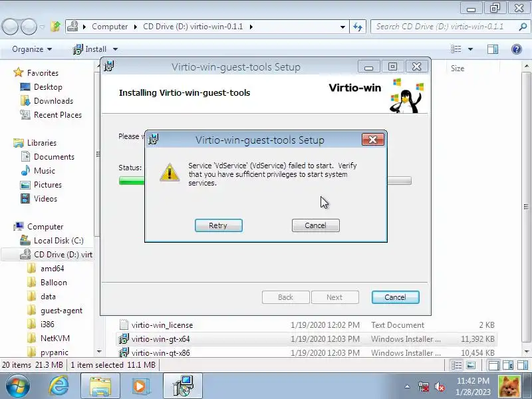
Task: Open Local Disk (C:)
Action: pyautogui.click(x=52, y=241)
